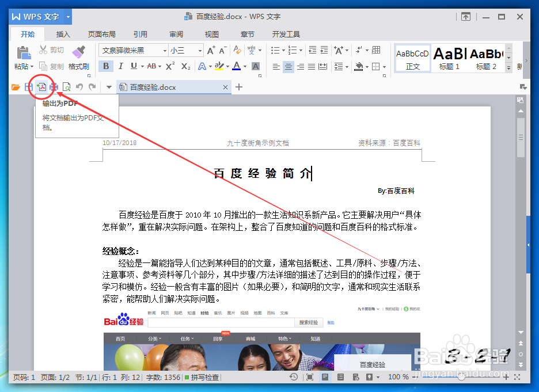Click the redo arrow

(x=92, y=87)
